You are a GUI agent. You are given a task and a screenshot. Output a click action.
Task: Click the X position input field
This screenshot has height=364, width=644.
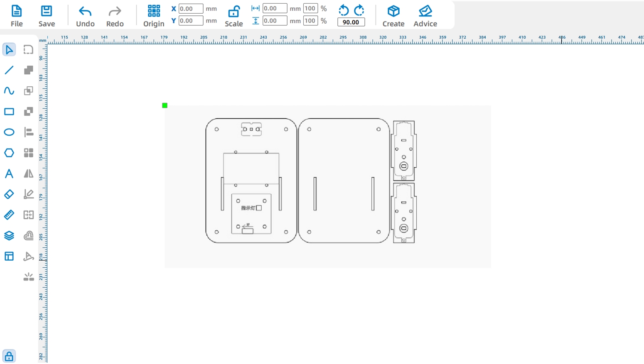(191, 9)
